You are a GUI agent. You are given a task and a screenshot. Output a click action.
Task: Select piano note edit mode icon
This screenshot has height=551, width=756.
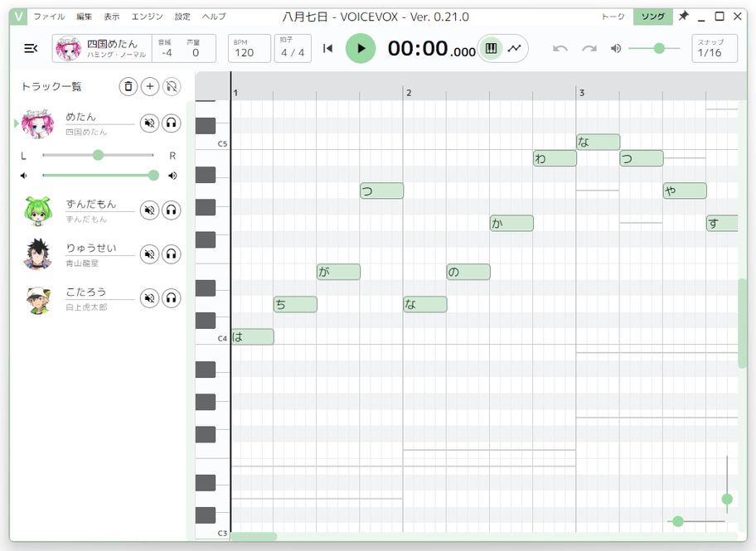491,48
